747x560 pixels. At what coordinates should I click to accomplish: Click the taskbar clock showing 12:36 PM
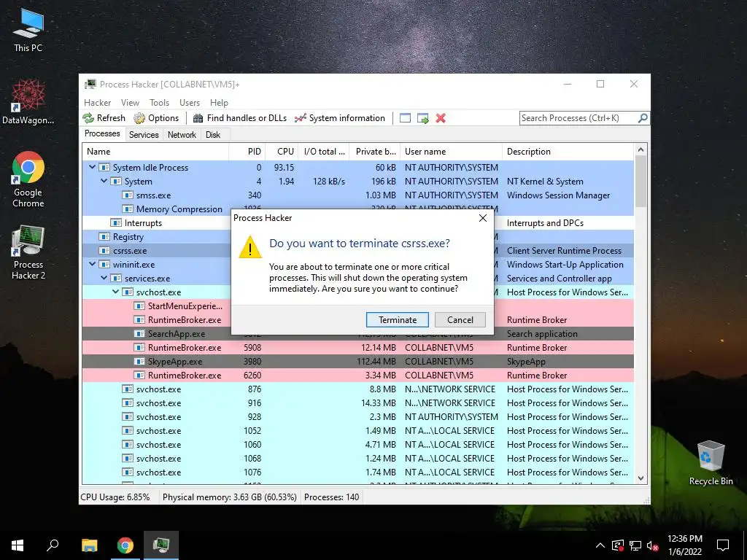point(684,545)
